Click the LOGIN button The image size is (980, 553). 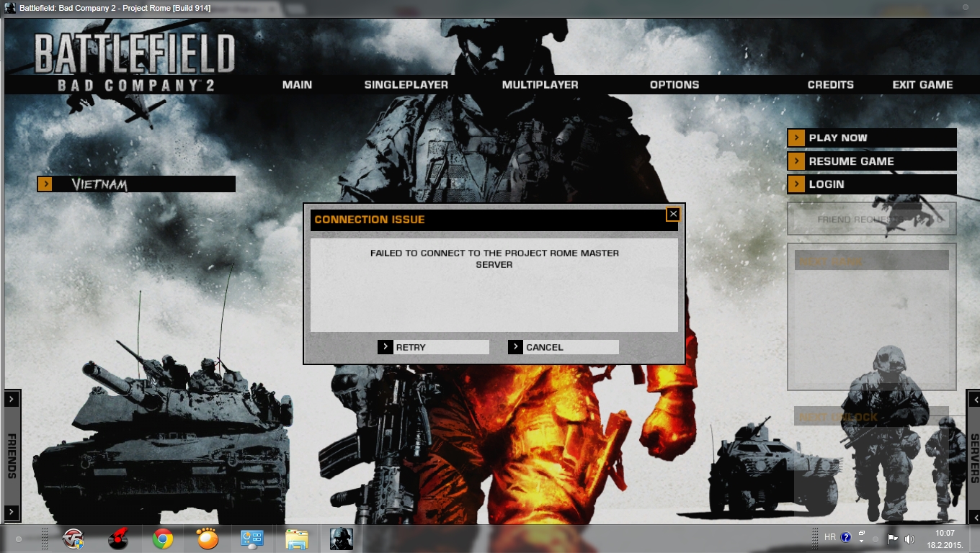coord(872,184)
